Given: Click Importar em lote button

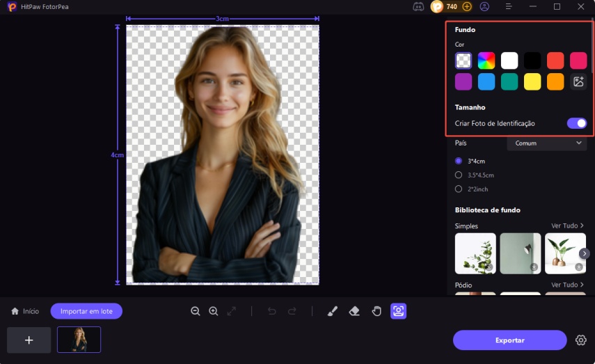Looking at the screenshot, I should (x=86, y=311).
